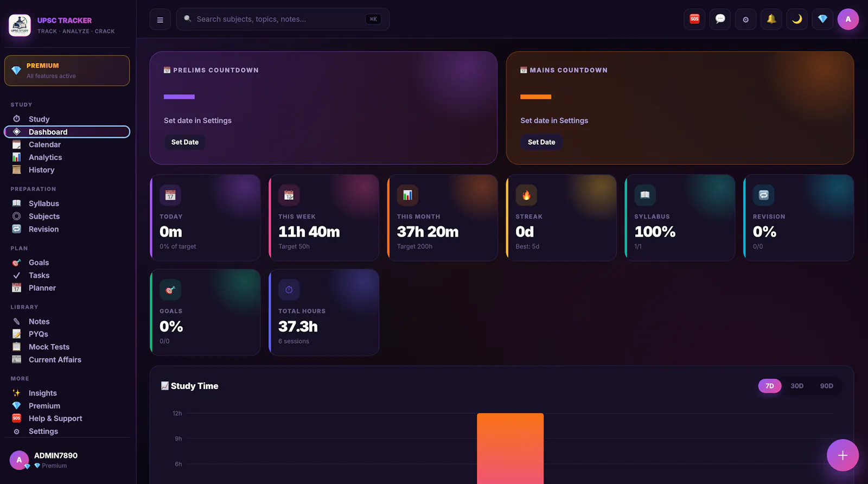Click the Streak card flame icon
The image size is (868, 484).
pos(526,195)
